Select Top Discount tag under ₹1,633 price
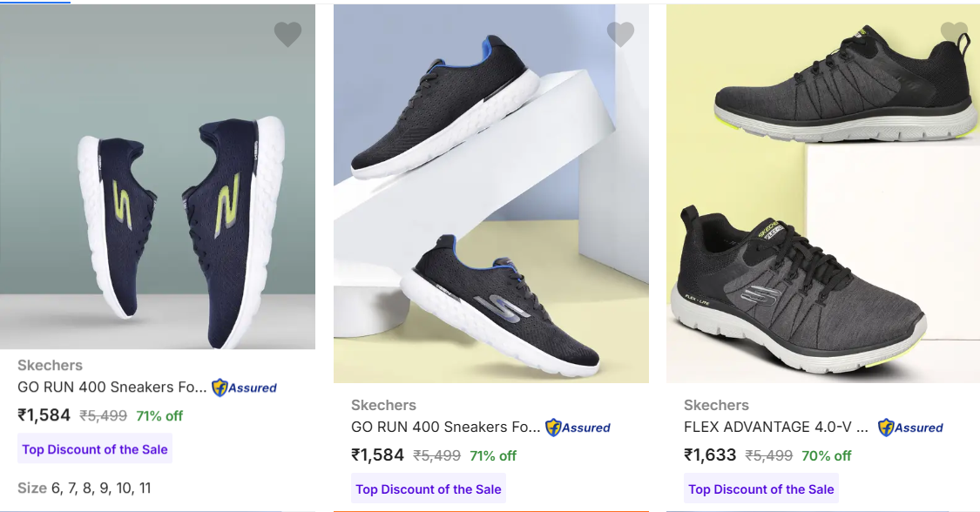The image size is (980, 512). coord(761,489)
